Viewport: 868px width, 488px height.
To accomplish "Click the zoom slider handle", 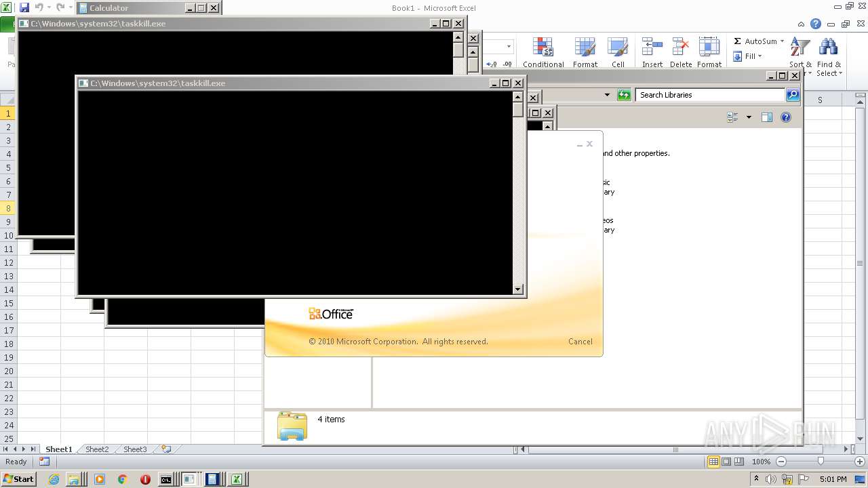I will click(821, 462).
